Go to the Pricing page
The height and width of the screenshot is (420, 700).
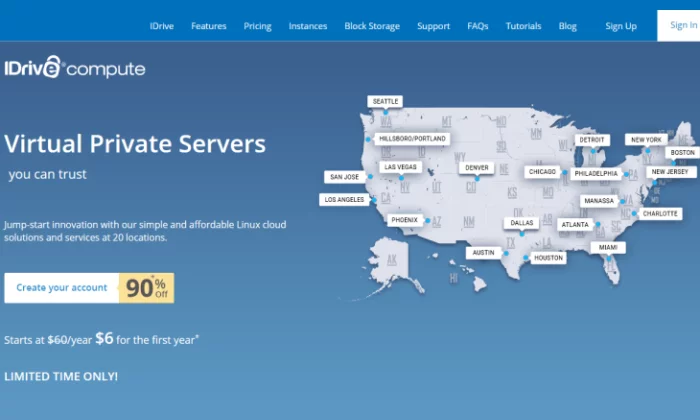(x=258, y=26)
